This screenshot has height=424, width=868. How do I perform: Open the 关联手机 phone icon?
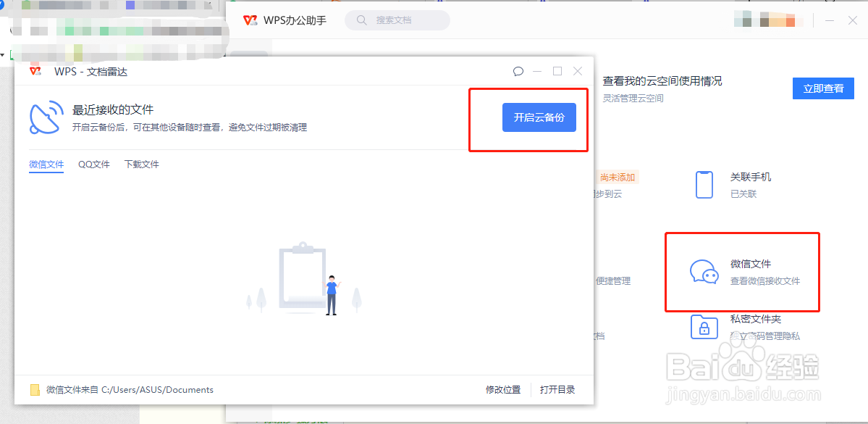704,185
